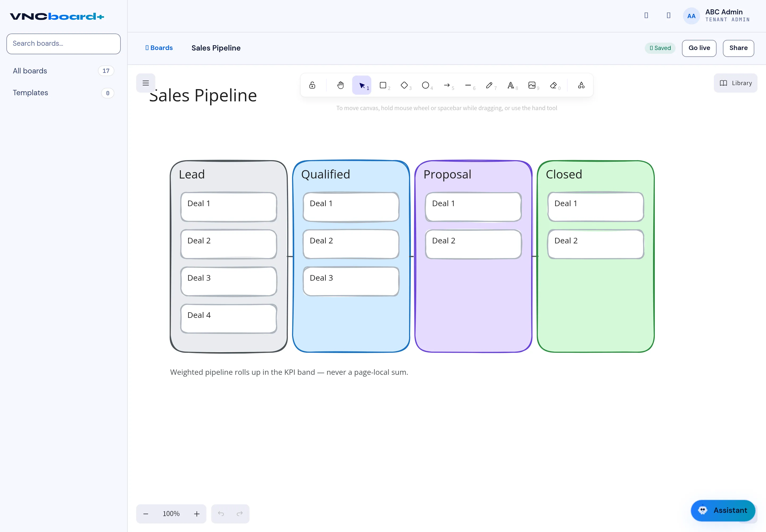Select Deal 1 card in Closed
This screenshot has width=766, height=532.
[x=596, y=207]
